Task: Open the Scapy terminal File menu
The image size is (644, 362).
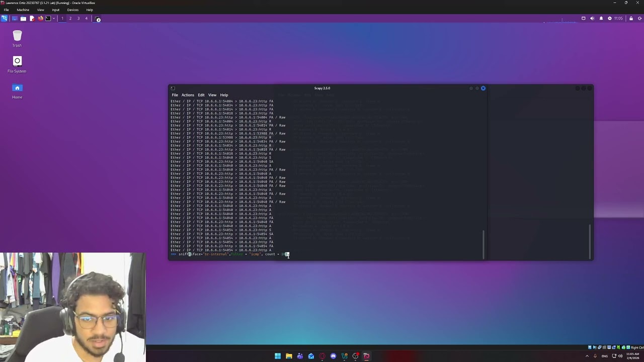Action: (x=175, y=95)
